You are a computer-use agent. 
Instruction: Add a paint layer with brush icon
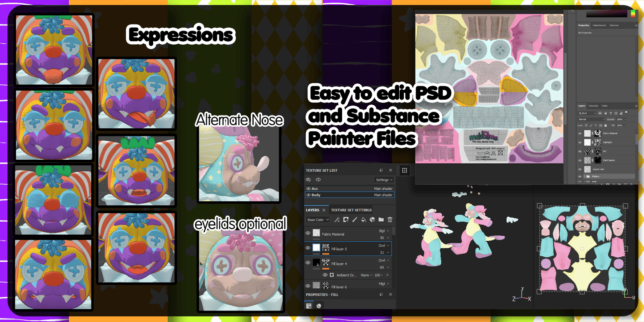355,220
